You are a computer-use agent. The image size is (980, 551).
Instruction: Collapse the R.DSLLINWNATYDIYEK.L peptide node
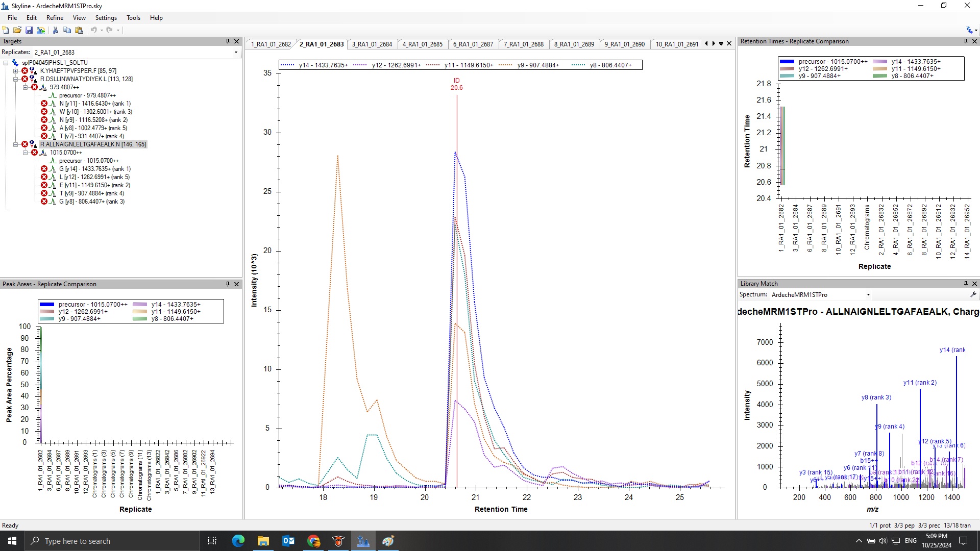pyautogui.click(x=15, y=79)
